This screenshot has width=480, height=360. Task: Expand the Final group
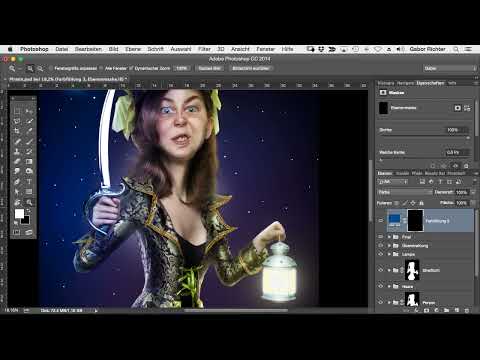[389, 237]
